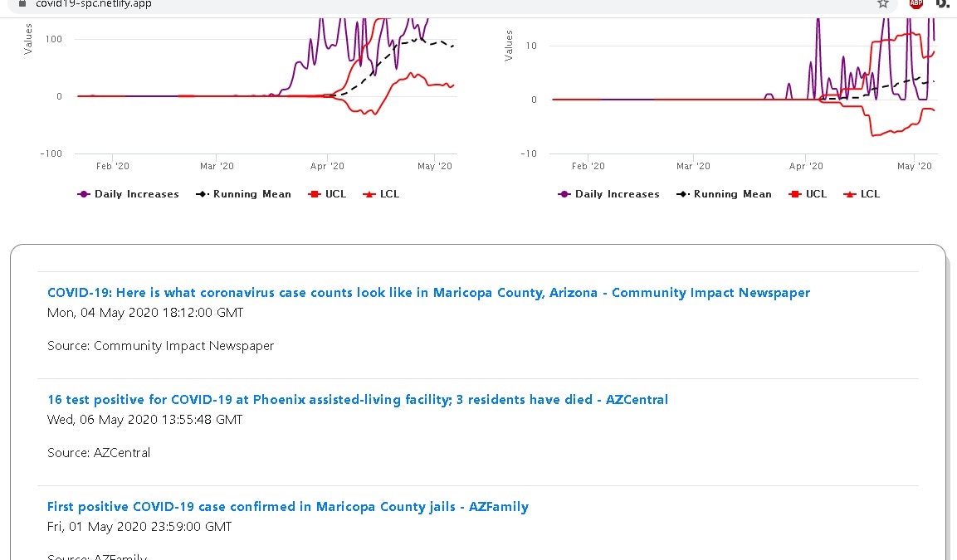The width and height of the screenshot is (957, 560).
Task: Click the Apr '20 axis label on left chart
Action: click(327, 166)
